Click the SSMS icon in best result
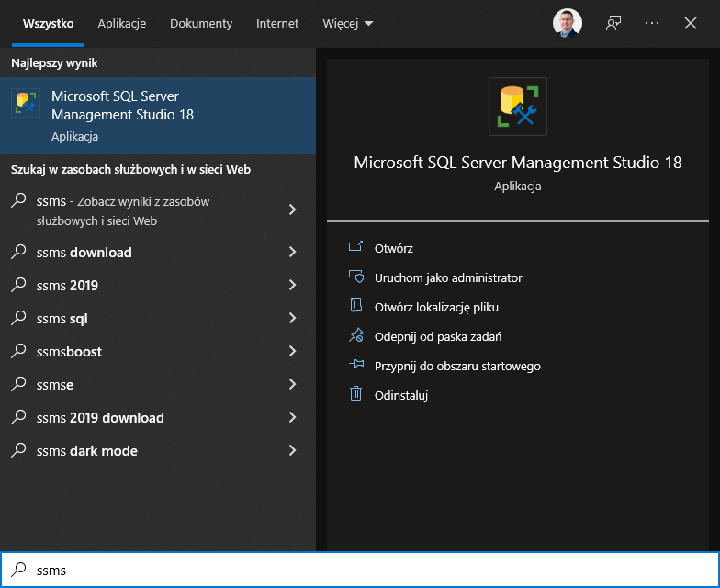The height and width of the screenshot is (588, 720). [x=26, y=103]
